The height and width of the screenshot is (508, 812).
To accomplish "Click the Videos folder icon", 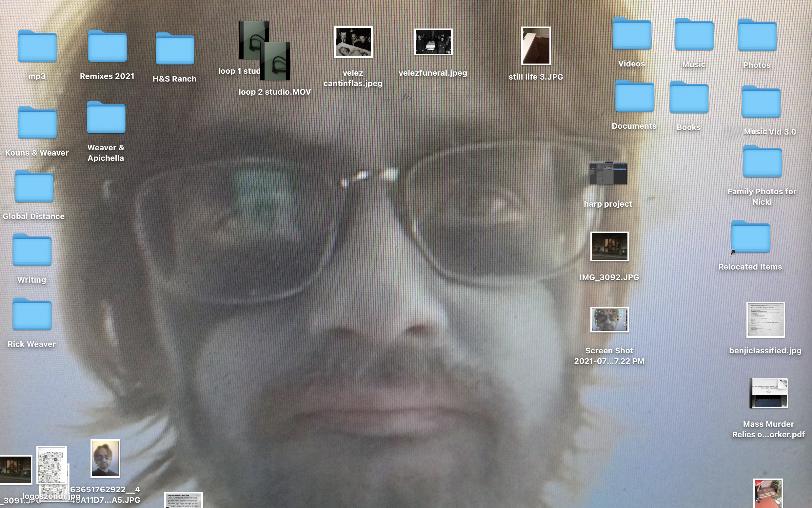I will [x=631, y=34].
